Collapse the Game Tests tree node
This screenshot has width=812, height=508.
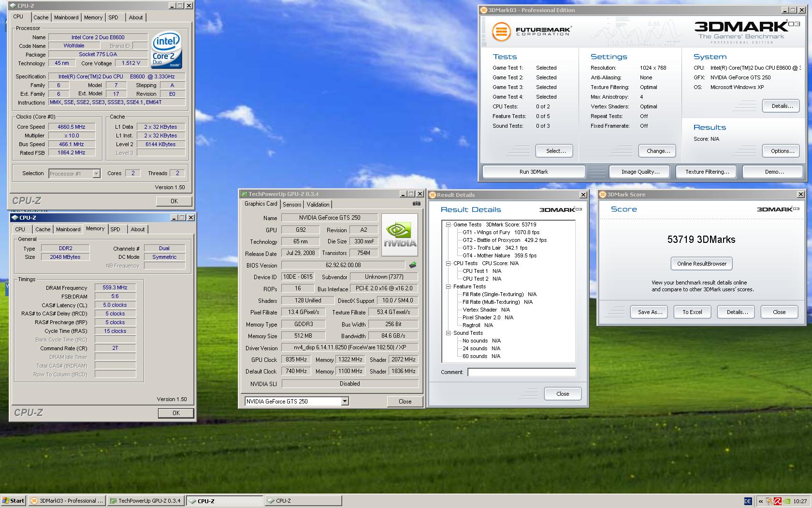[448, 224]
